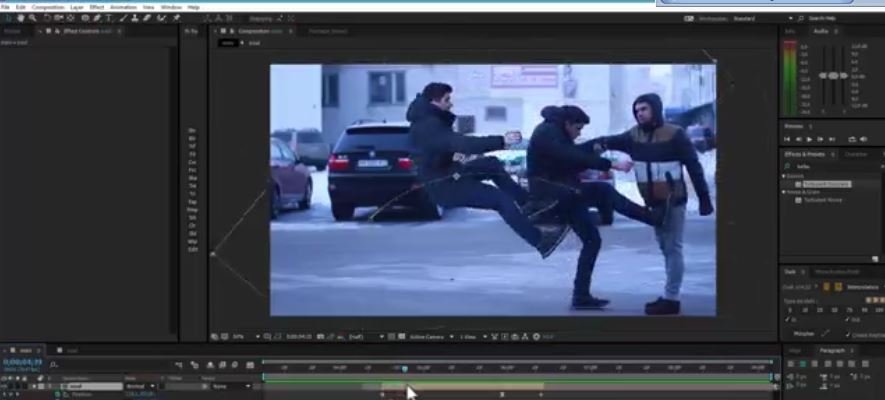Screen dimensions: 885x400
Task: Click Play in the Preview panel
Action: [809, 139]
